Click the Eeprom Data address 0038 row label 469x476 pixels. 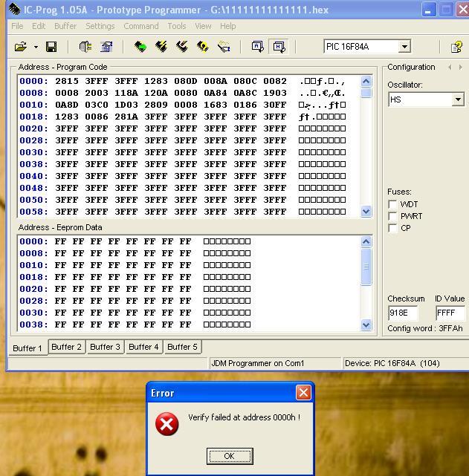[x=33, y=325]
